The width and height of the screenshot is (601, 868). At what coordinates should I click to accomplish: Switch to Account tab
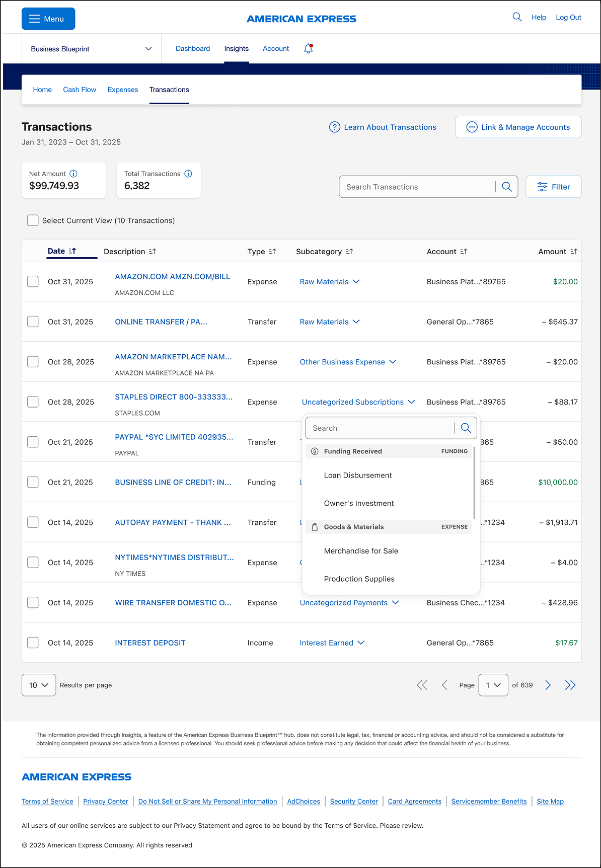click(276, 48)
